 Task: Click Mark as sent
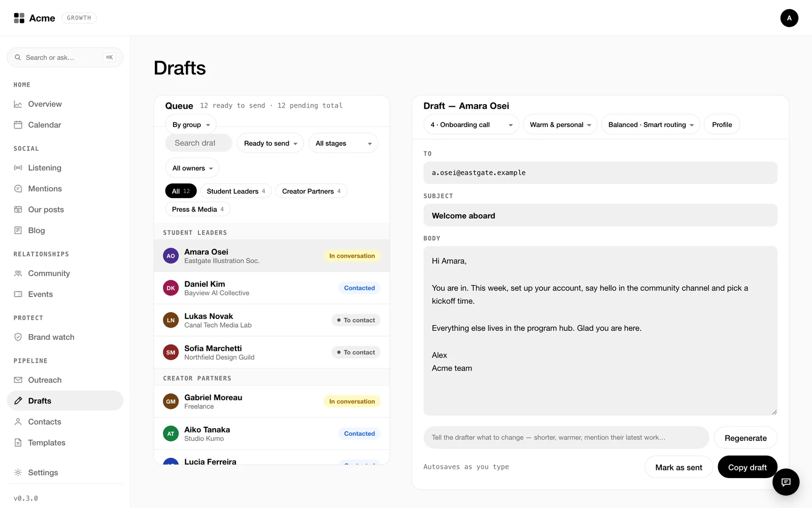(679, 467)
